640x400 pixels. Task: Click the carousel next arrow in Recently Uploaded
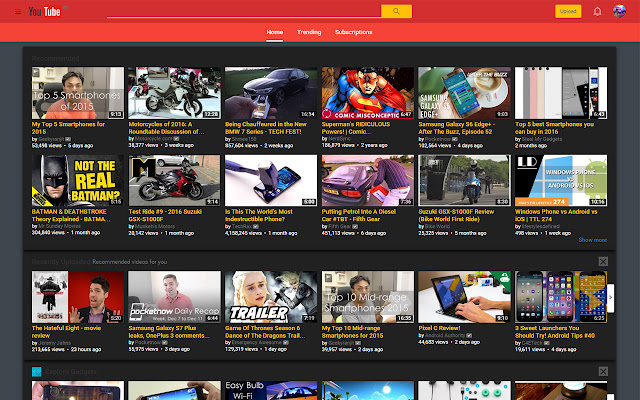click(610, 298)
